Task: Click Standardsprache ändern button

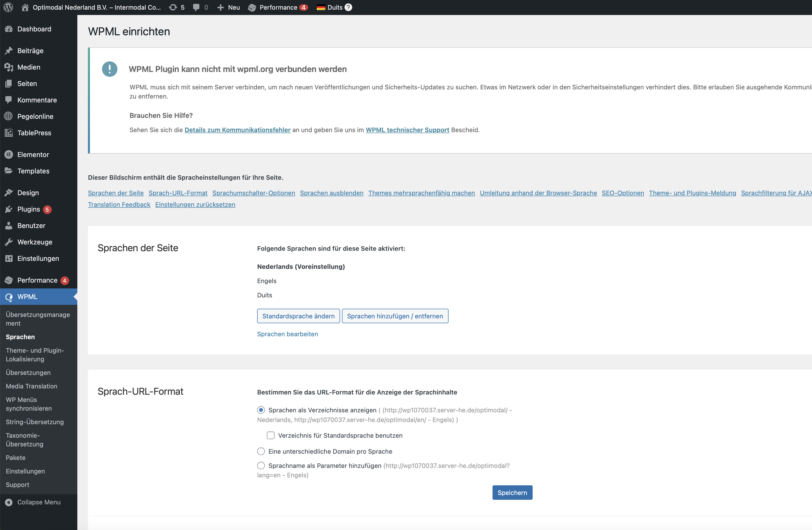Action: (298, 316)
